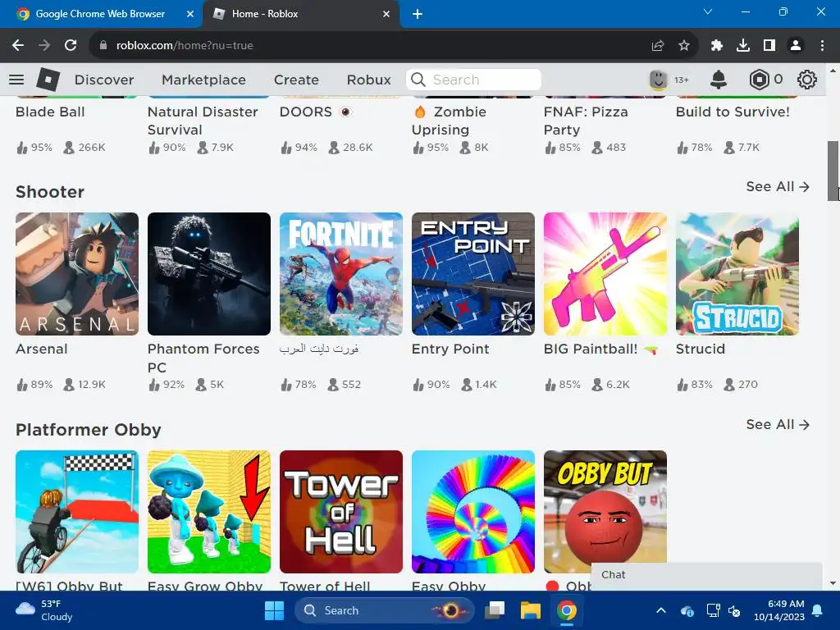Open the Phantom Forces PC thumbnail
840x630 pixels.
[x=209, y=274]
